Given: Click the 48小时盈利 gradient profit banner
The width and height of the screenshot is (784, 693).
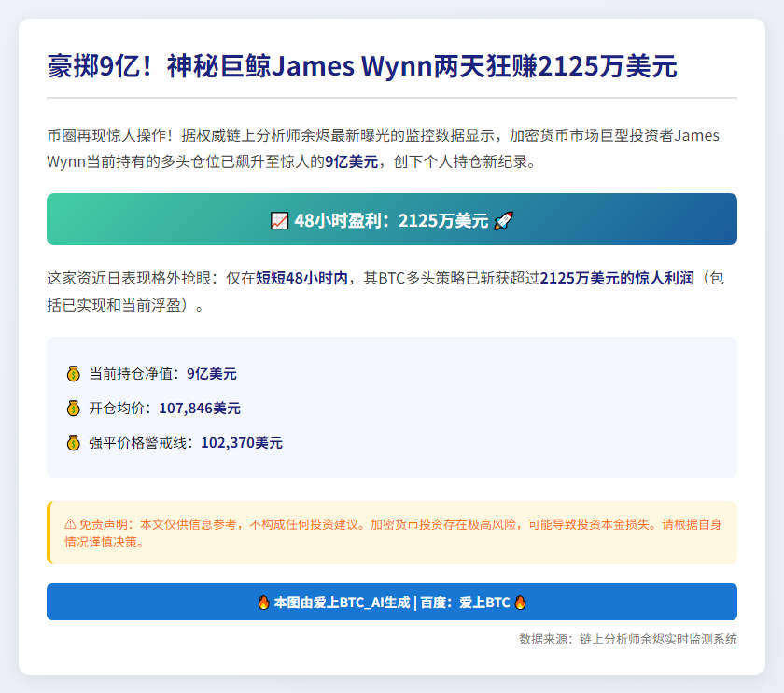Looking at the screenshot, I should click(392, 219).
